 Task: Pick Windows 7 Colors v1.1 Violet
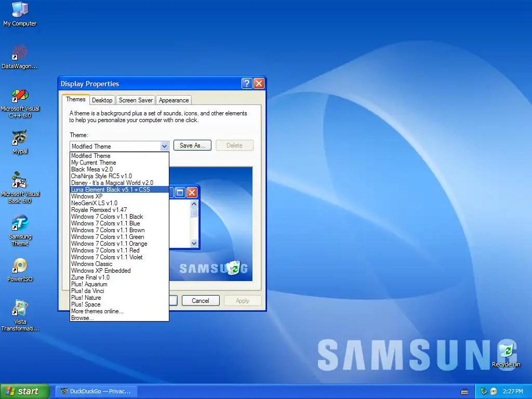point(119,257)
